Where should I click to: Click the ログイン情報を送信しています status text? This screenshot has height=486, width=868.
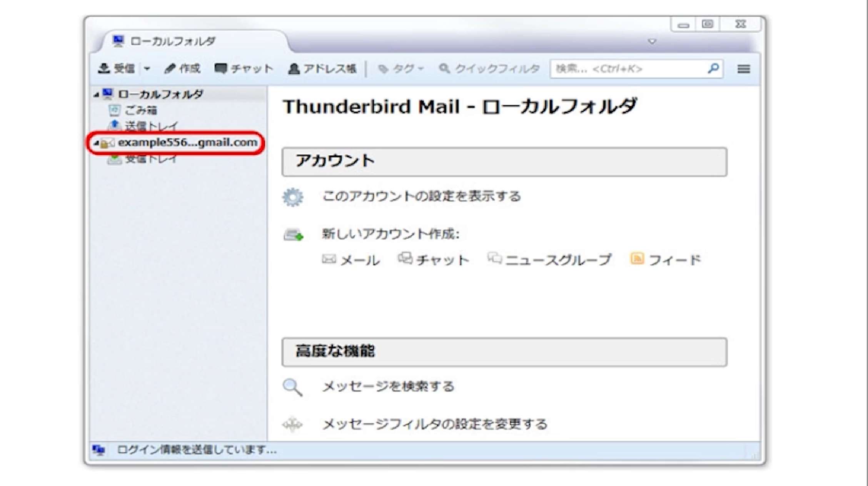pos(197,449)
